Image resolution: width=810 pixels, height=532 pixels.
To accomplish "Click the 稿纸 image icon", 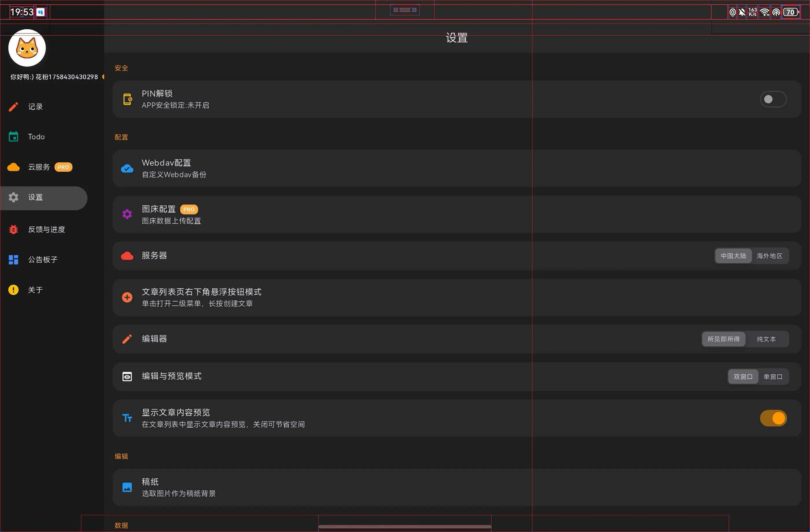I will click(127, 487).
